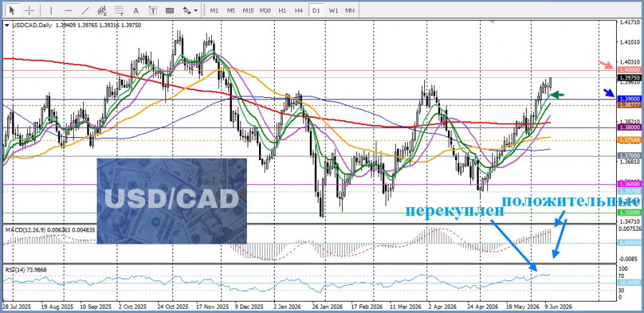Click the 1.37000 price level label

(x=630, y=156)
